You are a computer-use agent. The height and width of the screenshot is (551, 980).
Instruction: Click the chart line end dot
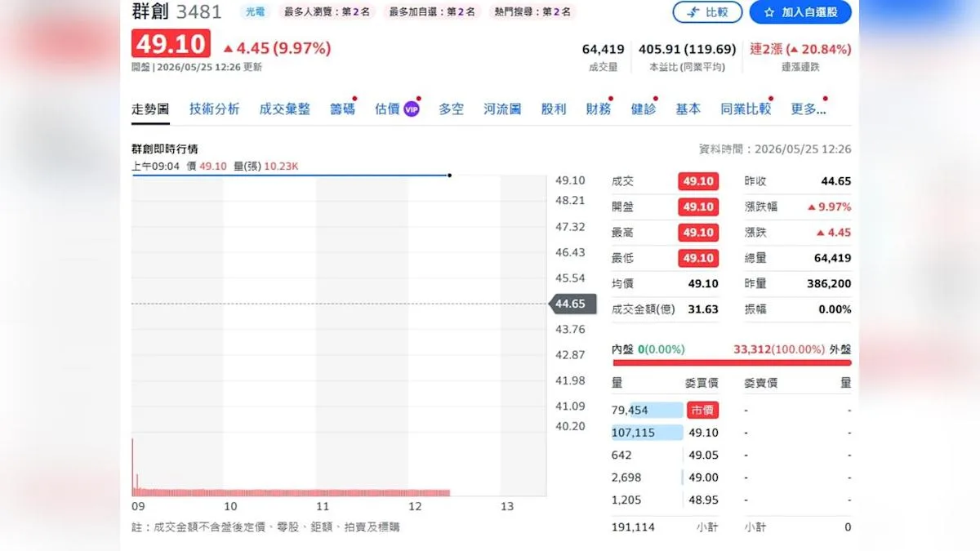click(450, 175)
